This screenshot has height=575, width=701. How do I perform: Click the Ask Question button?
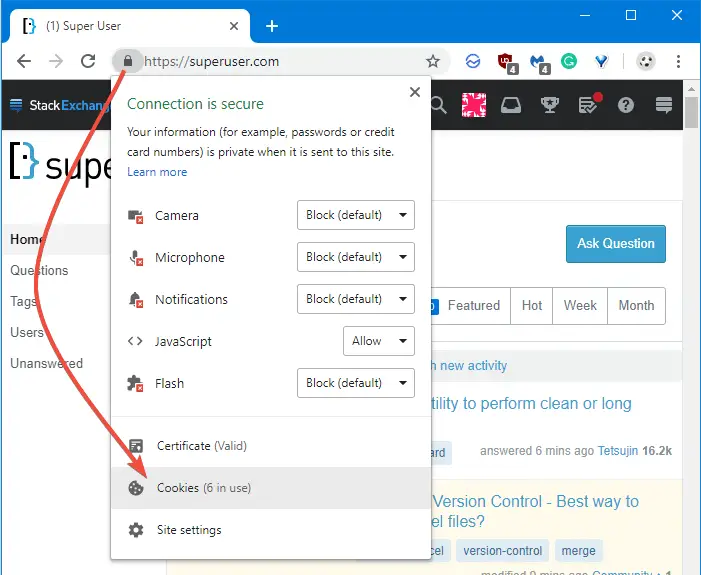616,244
